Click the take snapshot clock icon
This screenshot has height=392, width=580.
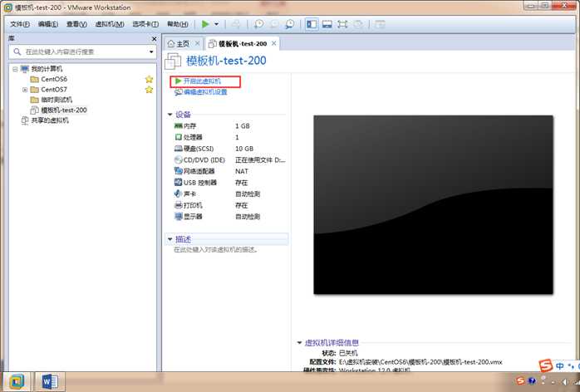click(258, 24)
